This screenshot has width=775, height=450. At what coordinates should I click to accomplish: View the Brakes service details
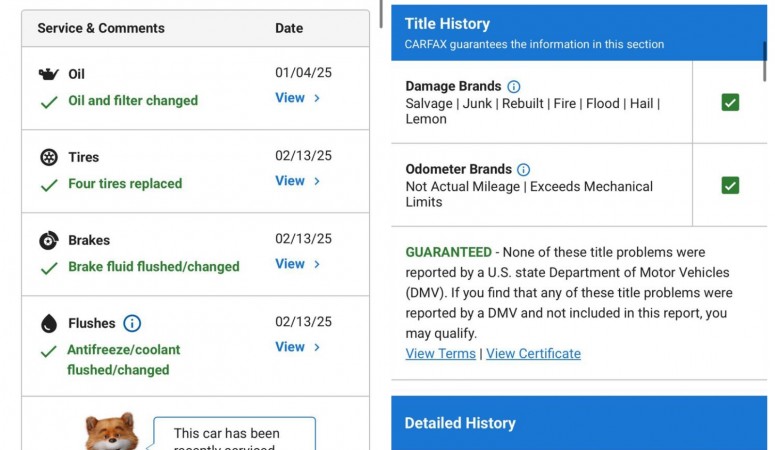298,264
